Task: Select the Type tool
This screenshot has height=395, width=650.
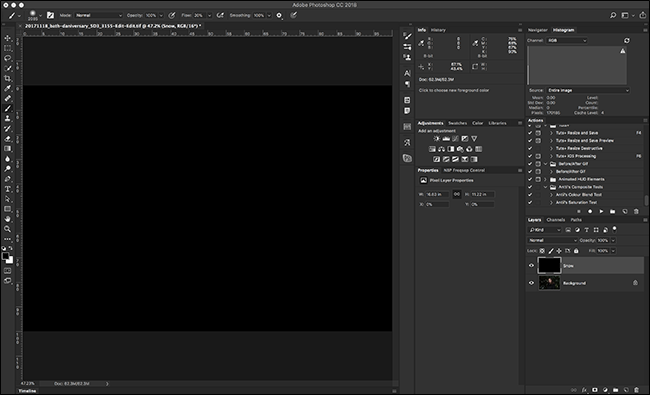Action: (x=7, y=189)
